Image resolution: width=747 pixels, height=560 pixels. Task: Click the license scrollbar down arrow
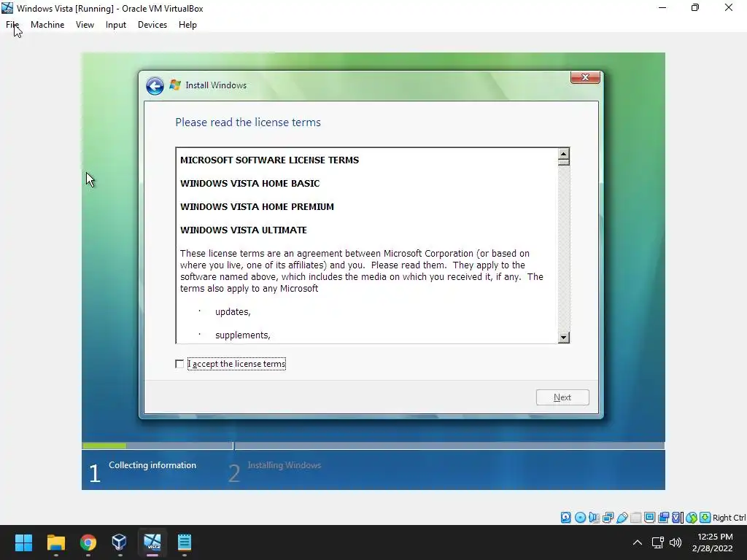coord(564,337)
